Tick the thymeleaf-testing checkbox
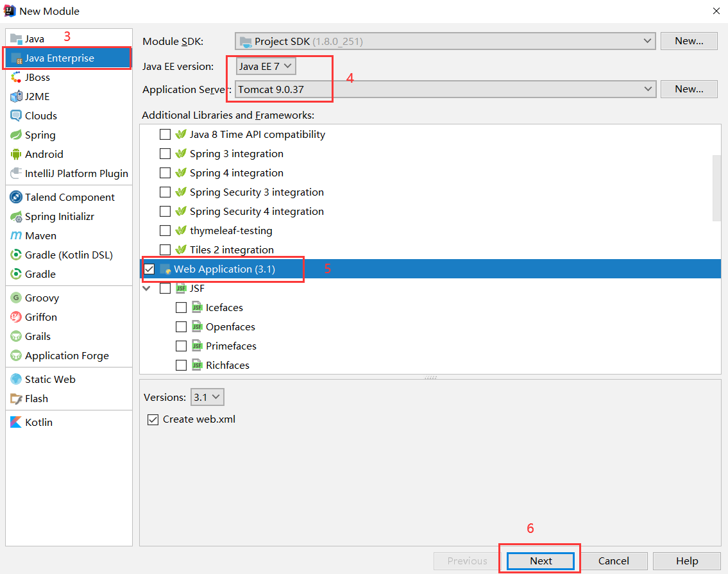Screen dimensions: 728x574 pos(165,231)
